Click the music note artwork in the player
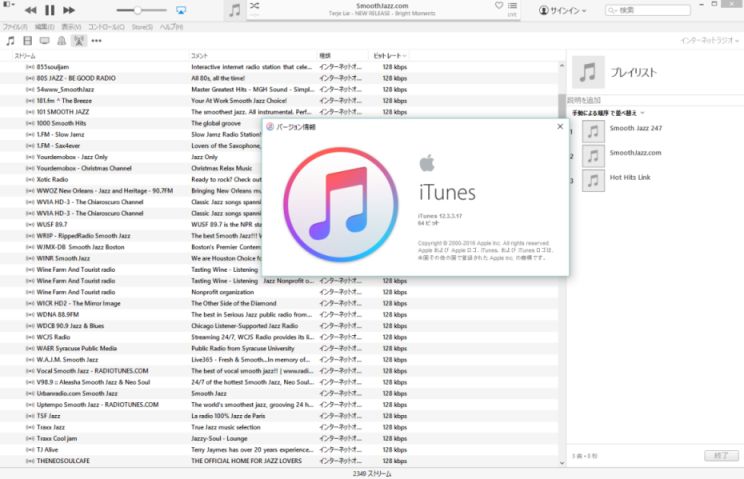 pos(235,10)
